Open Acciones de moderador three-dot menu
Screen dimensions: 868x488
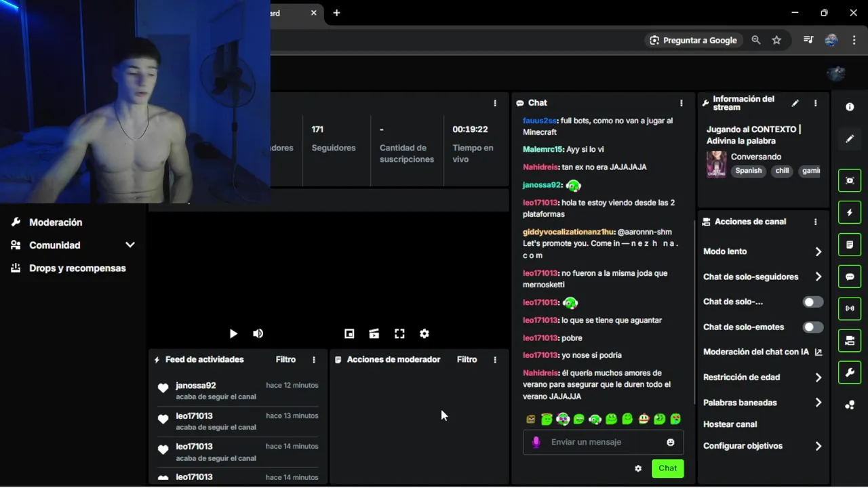point(495,360)
